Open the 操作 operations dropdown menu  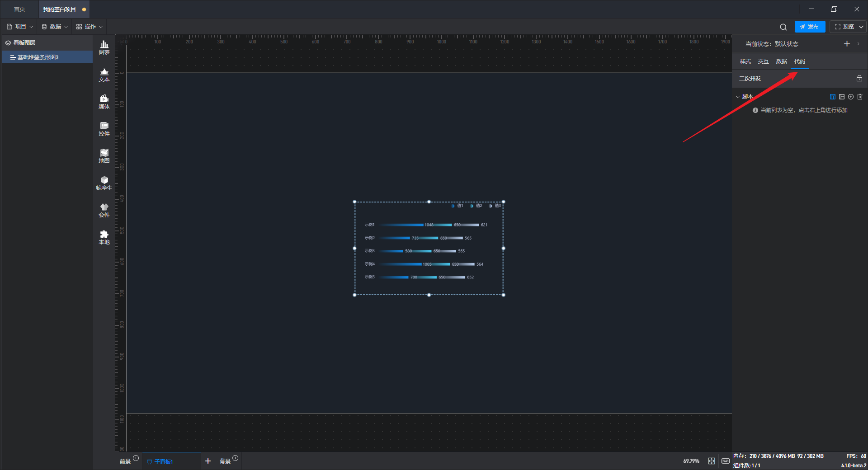90,27
